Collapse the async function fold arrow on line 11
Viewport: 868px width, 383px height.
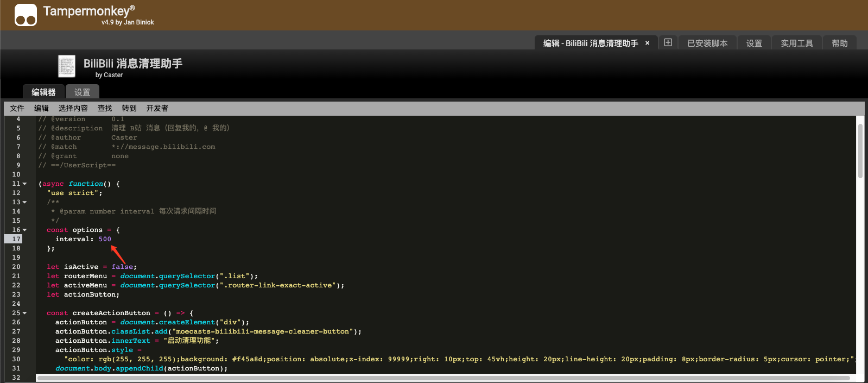[24, 184]
